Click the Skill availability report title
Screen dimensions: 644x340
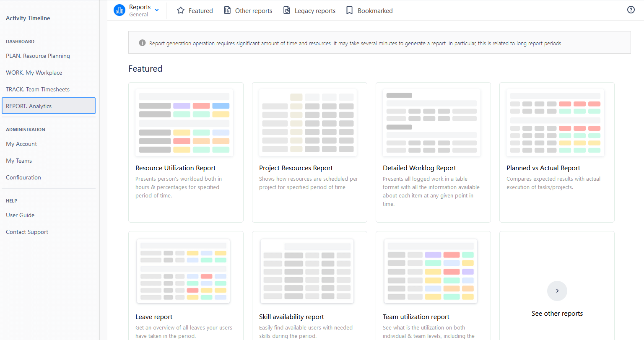pos(291,317)
